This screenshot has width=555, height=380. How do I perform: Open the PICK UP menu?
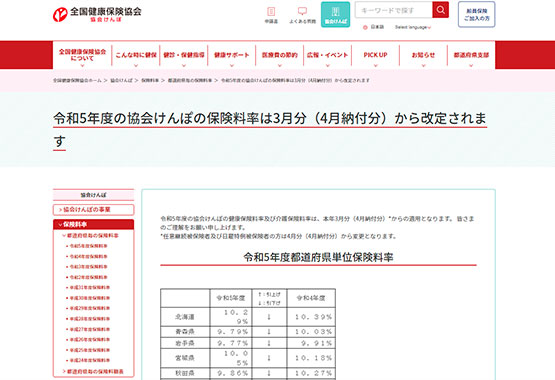(376, 55)
